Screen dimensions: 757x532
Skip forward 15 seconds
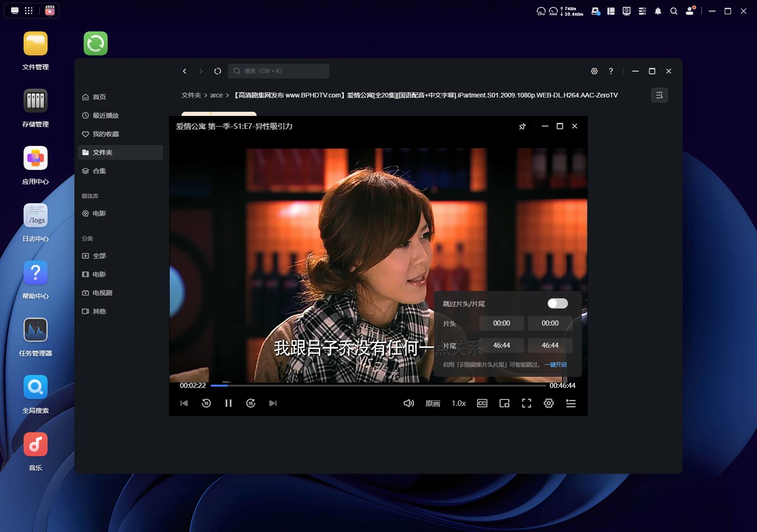(x=250, y=403)
